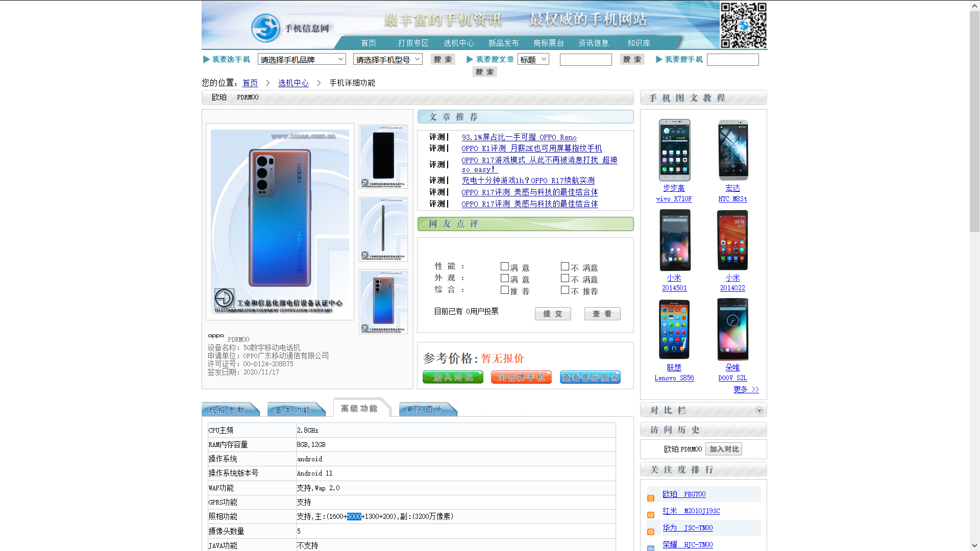Click rank 02 badge icon
Viewport: 980px width, 551px height.
pyautogui.click(x=651, y=515)
